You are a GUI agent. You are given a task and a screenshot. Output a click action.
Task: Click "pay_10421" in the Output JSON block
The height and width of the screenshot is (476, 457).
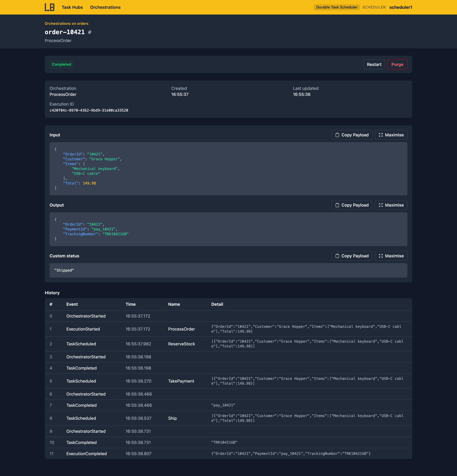(103, 229)
